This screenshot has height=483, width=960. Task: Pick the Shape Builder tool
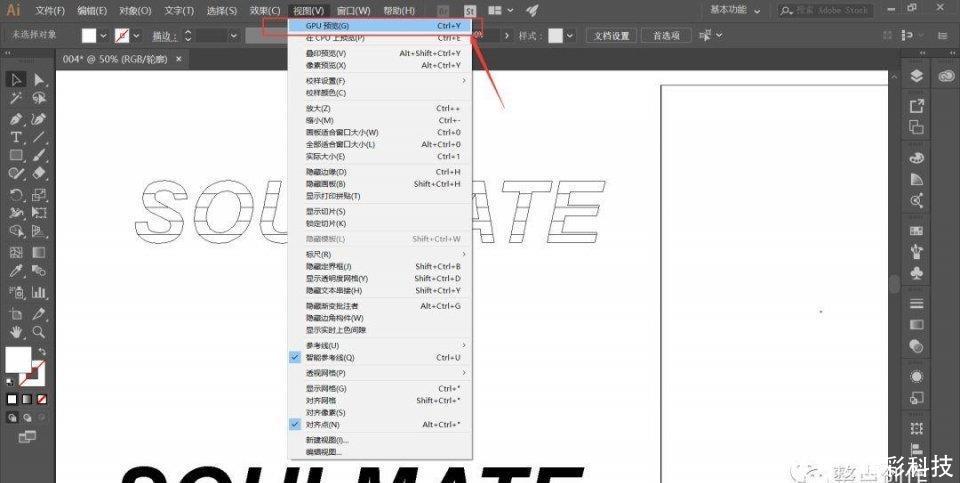coord(16,231)
